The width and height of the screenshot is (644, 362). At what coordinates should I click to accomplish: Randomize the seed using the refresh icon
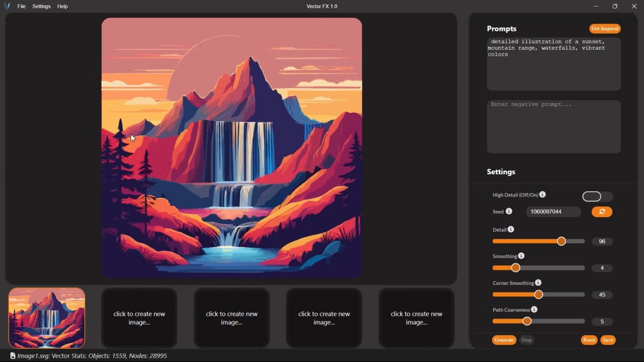(602, 211)
